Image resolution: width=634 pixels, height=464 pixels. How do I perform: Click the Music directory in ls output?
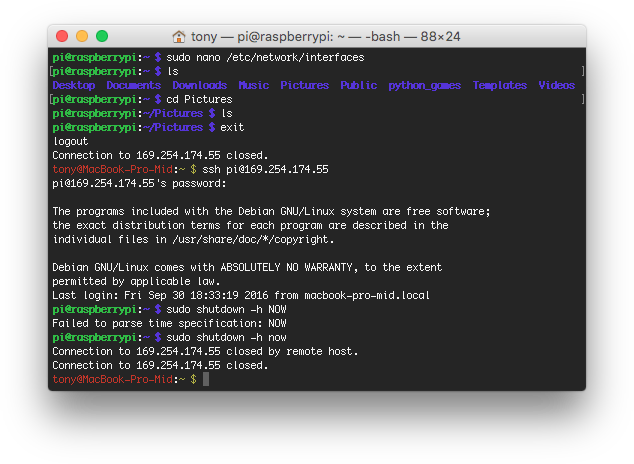pyautogui.click(x=253, y=86)
